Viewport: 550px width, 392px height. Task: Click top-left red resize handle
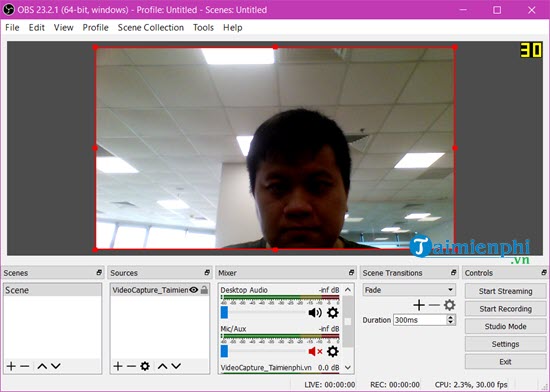(95, 47)
